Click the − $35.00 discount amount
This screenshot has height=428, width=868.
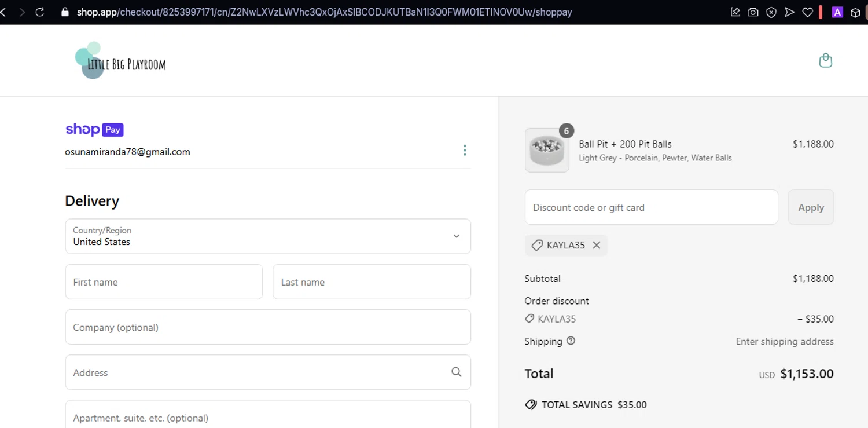point(815,319)
